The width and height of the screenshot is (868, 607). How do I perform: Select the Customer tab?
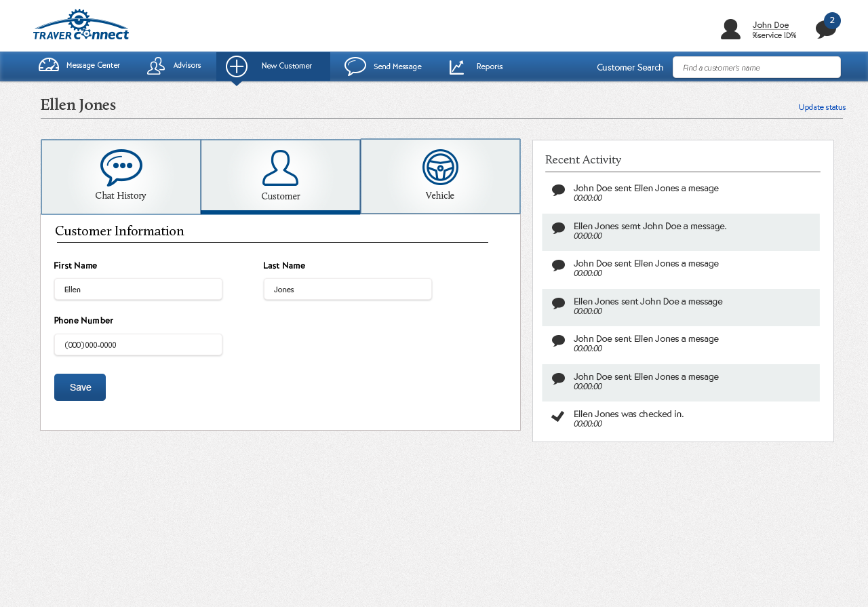coord(281,177)
